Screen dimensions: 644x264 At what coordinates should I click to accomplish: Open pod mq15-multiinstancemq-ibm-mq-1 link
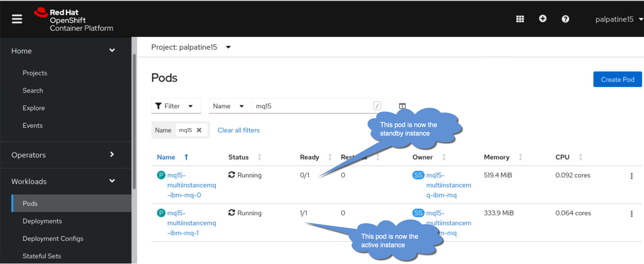coord(191,223)
